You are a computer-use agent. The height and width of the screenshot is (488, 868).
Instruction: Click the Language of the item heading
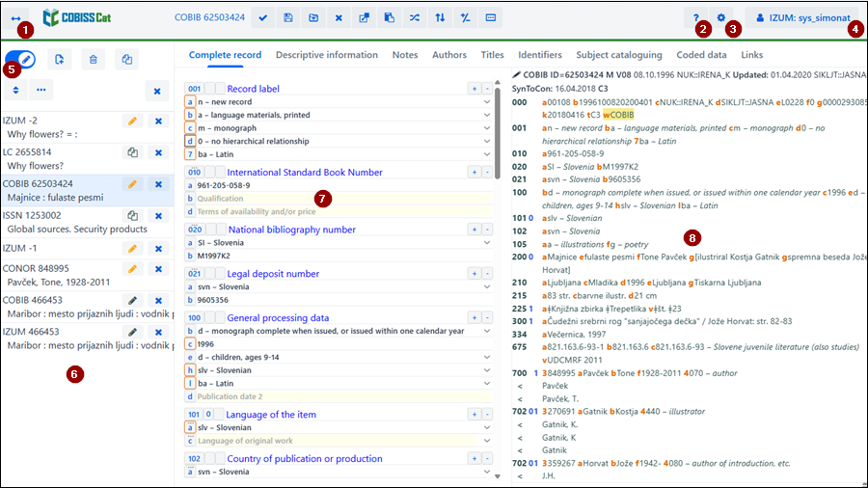coord(271,415)
